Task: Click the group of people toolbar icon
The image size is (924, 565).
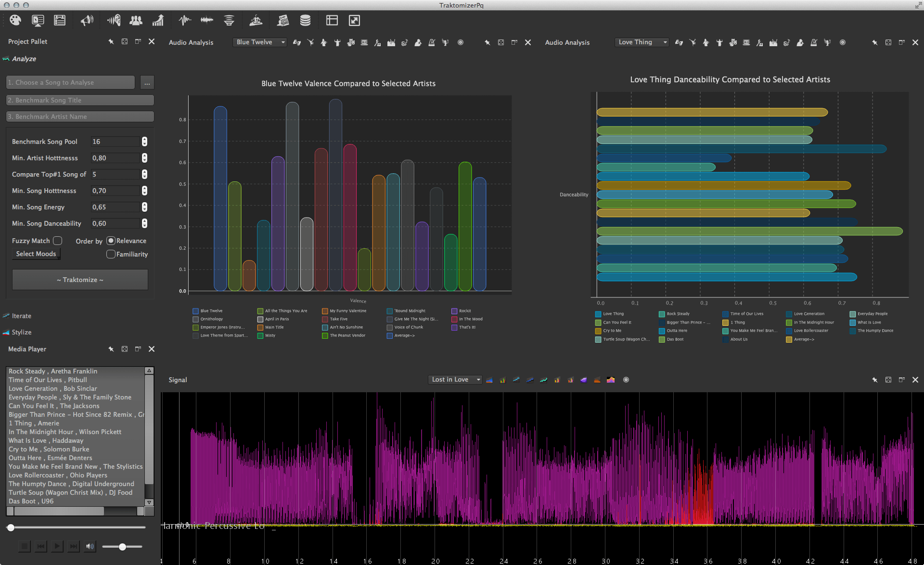Action: coord(136,20)
